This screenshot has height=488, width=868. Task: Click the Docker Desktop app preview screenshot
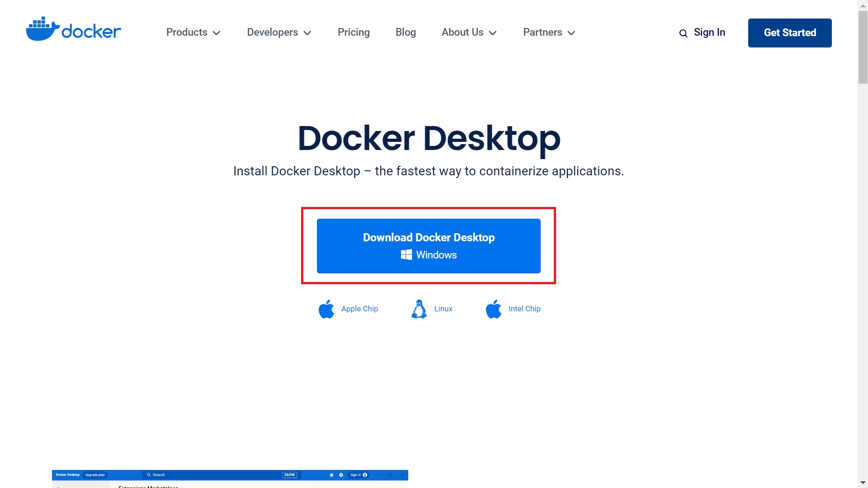(230, 480)
